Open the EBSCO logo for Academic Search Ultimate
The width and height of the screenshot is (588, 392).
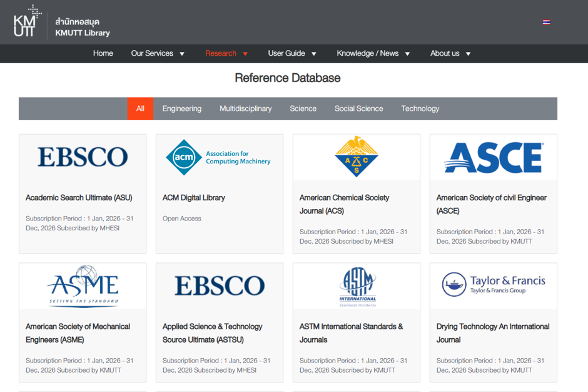(x=83, y=157)
